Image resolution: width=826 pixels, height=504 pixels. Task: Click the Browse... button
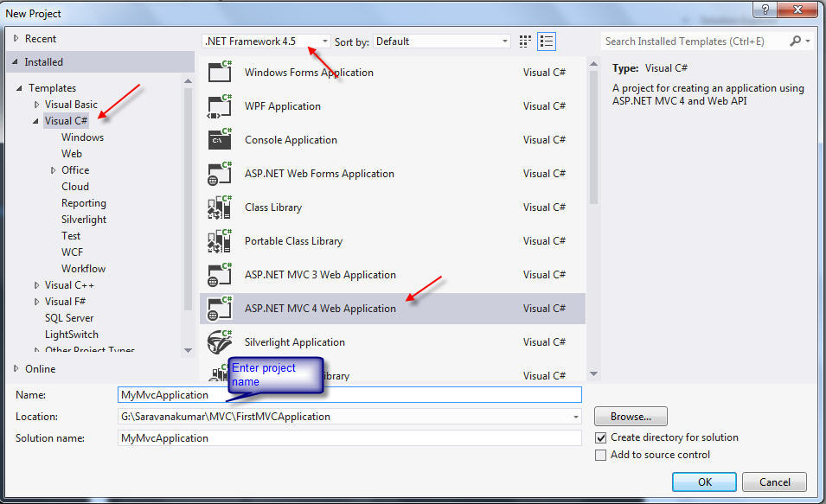tap(631, 416)
